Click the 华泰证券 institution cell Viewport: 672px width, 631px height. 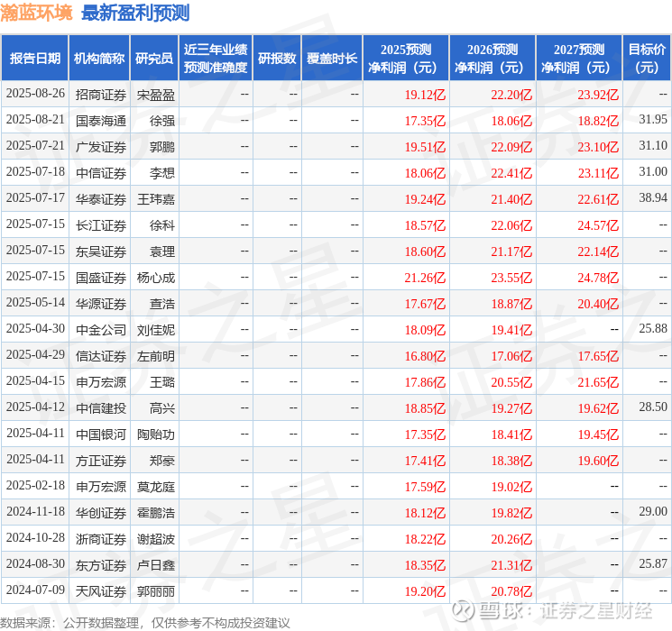tap(101, 199)
